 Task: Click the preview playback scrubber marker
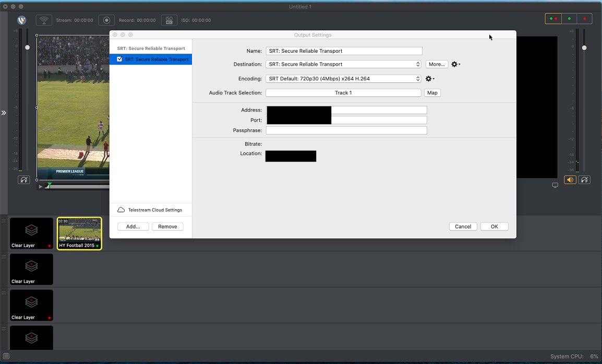(49, 186)
